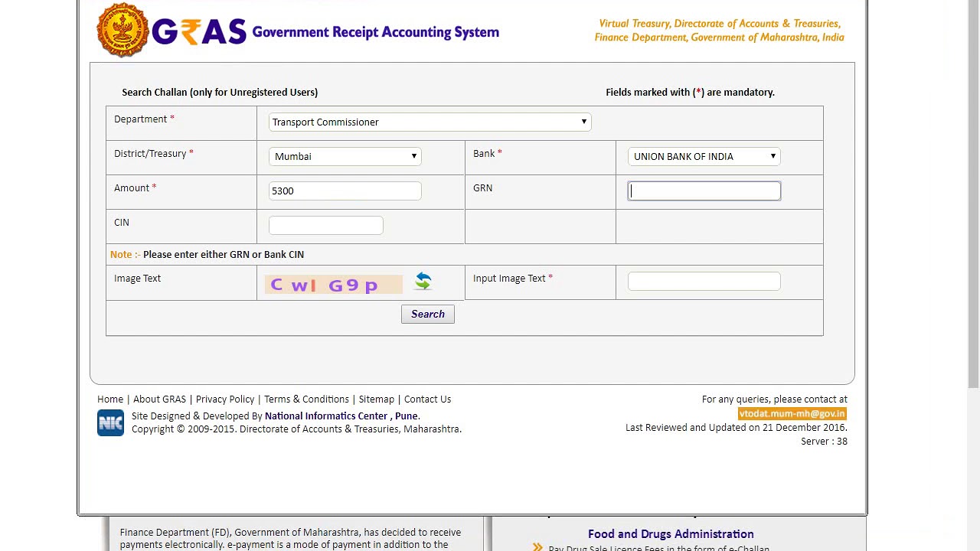
Task: Click into the GRN text field
Action: click(704, 191)
